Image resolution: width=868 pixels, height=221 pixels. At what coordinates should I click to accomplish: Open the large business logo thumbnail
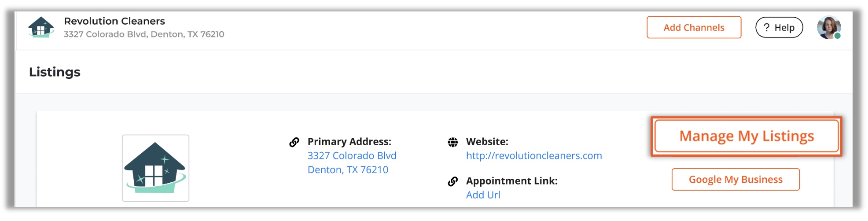(x=155, y=168)
